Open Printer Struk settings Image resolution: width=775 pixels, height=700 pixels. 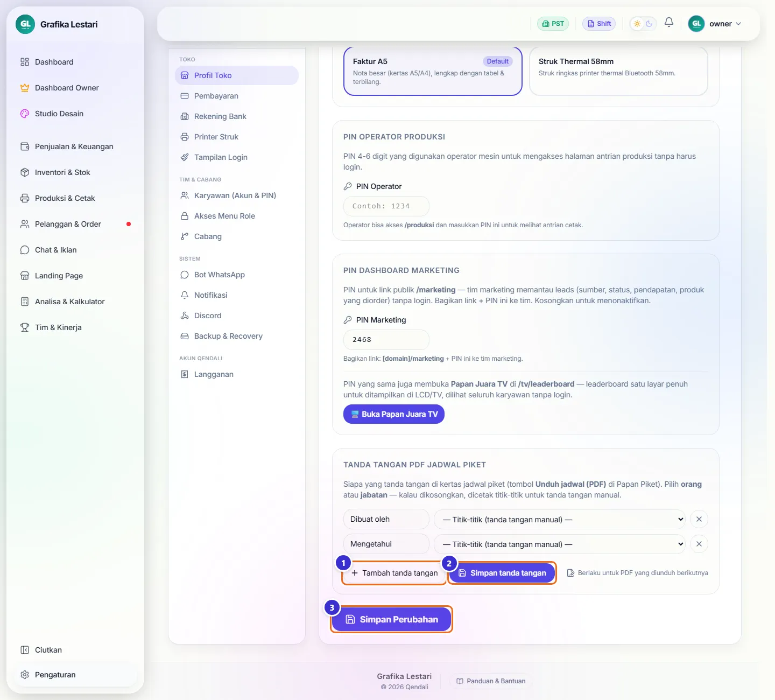coord(237,137)
